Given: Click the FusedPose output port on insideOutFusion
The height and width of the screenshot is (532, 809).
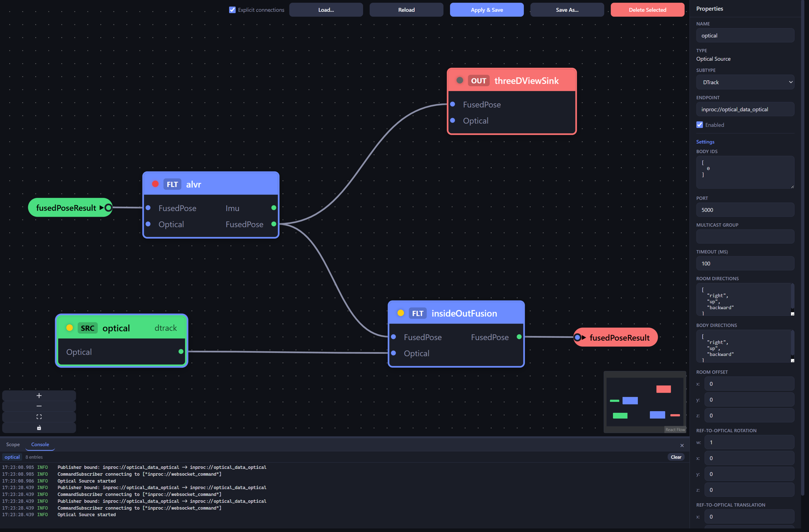Looking at the screenshot, I should tap(519, 337).
